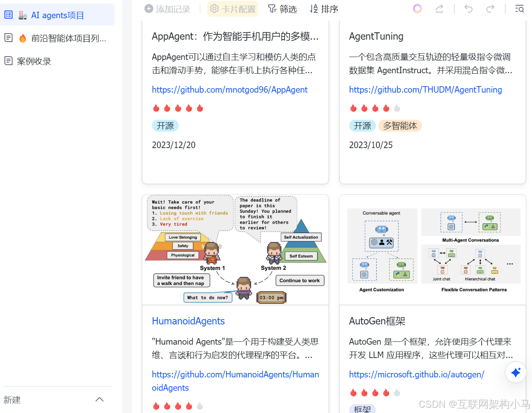Click the grey fifth flame on HumanoidAgents card
Viewport: 532px width, 413px height.
pos(200,406)
